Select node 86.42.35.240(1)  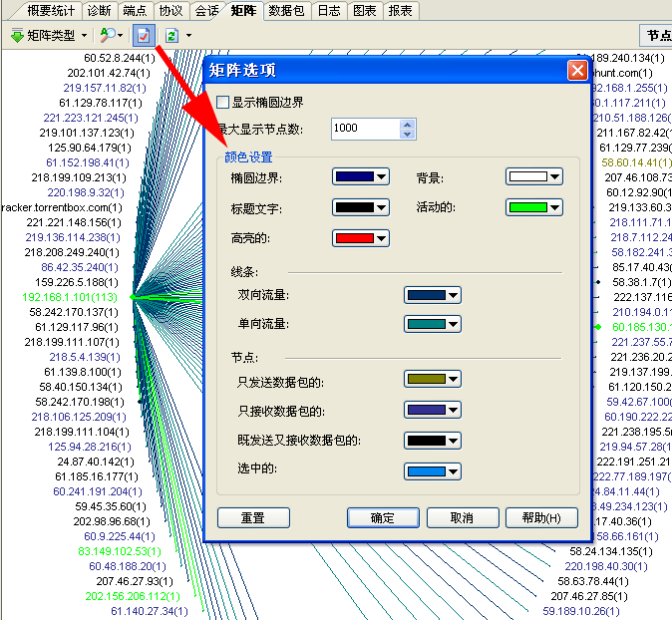(80, 267)
